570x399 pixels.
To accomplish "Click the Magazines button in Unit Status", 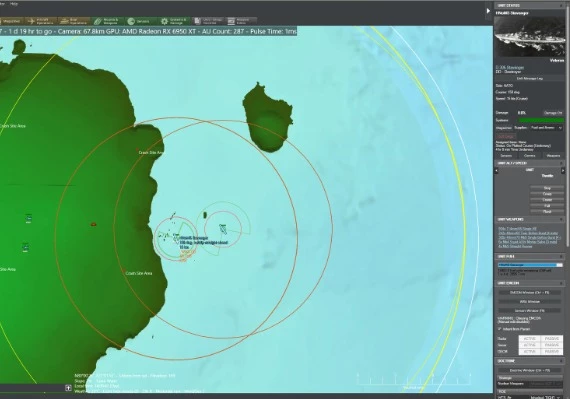I will (503, 128).
